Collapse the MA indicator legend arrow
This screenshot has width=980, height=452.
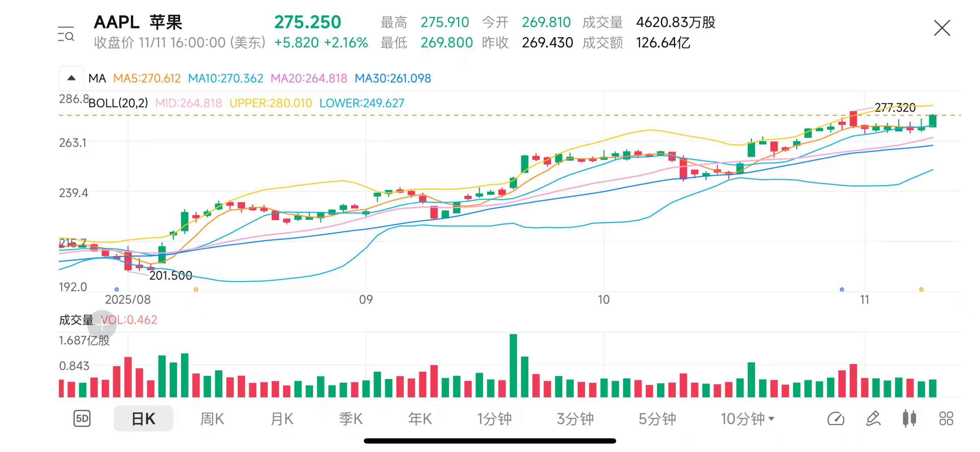pyautogui.click(x=71, y=78)
